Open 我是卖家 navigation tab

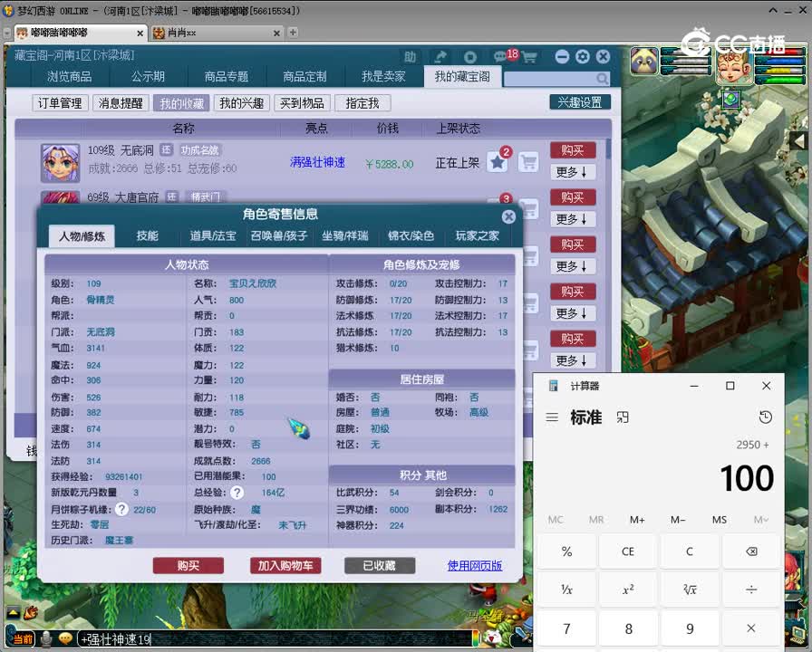(x=383, y=77)
